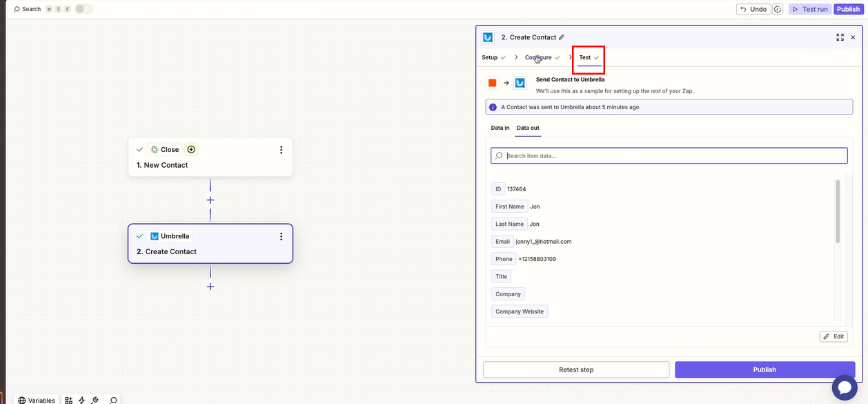The image size is (868, 404).
Task: Select the ID value 137464
Action: click(x=517, y=189)
